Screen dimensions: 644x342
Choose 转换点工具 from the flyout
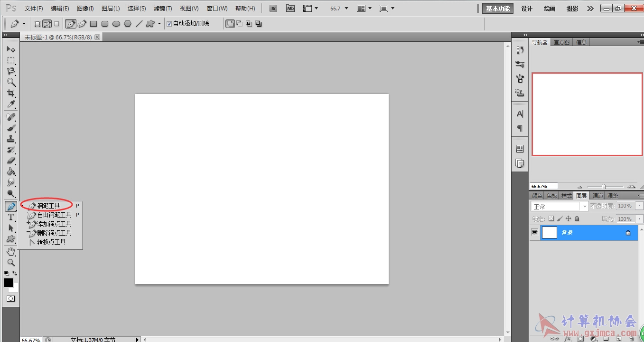coord(50,242)
